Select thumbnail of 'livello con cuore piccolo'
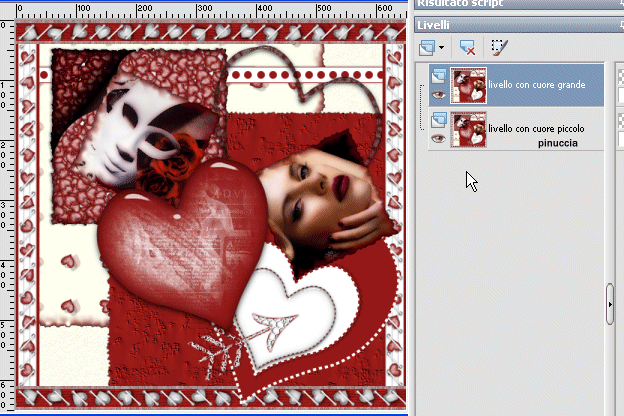Screen dimensions: 624x416 [468, 129]
